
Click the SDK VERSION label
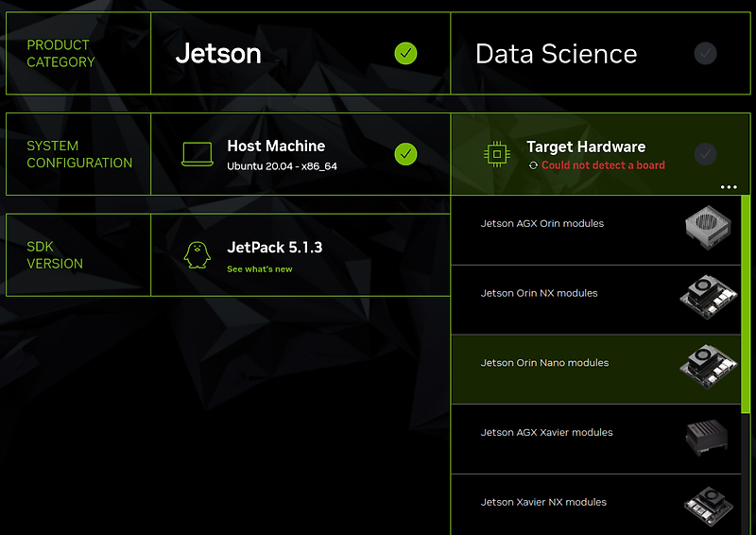pos(55,254)
